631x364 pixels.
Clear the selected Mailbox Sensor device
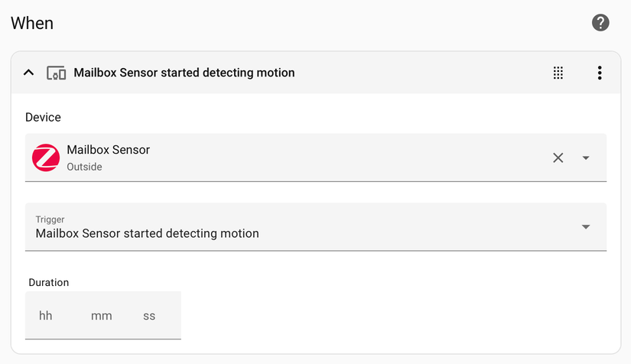tap(558, 158)
